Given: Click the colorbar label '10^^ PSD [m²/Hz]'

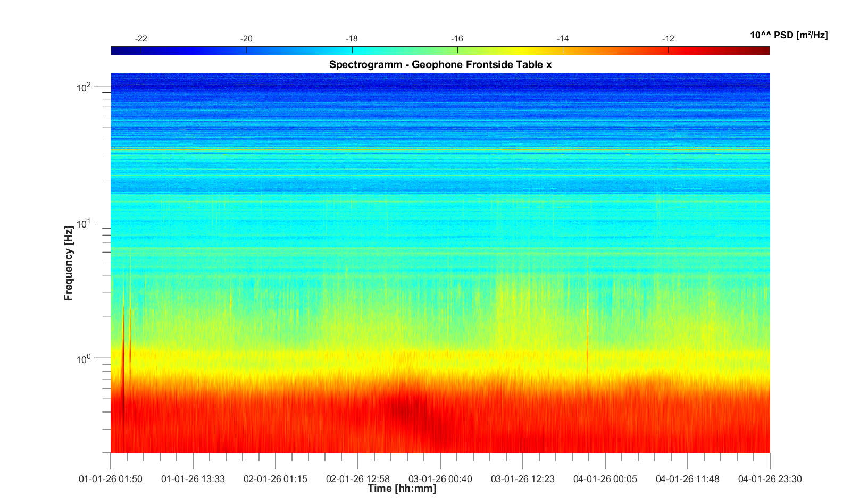Looking at the screenshot, I should point(789,35).
